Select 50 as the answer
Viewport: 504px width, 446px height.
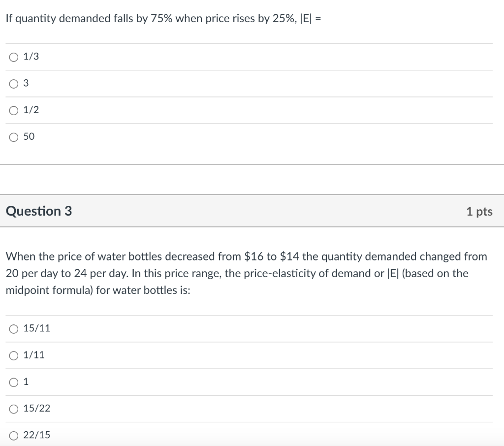tap(13, 137)
